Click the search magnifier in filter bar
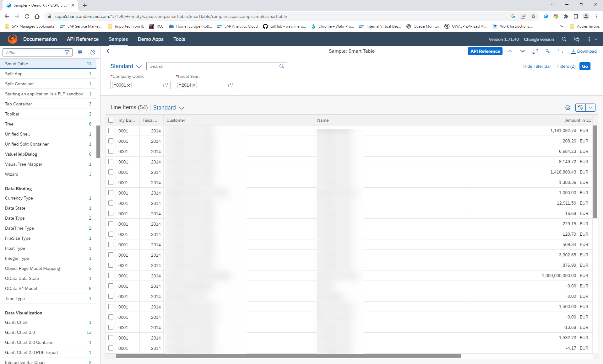 (282, 66)
